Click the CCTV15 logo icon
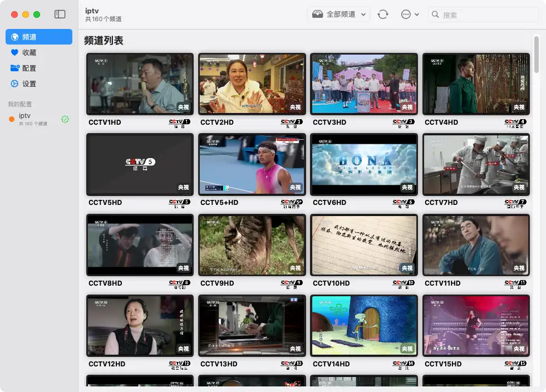 [x=515, y=365]
